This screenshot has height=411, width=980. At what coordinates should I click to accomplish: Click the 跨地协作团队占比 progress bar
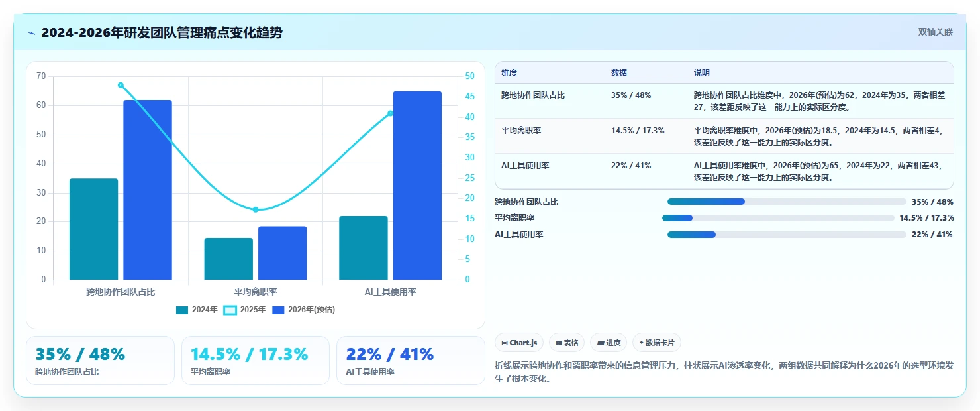point(787,202)
